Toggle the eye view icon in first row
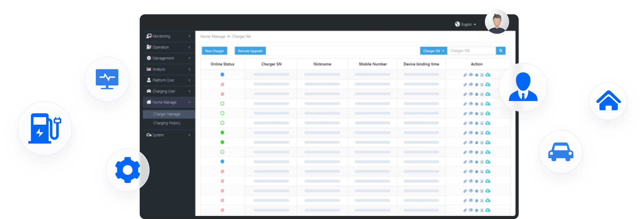The width and height of the screenshot is (644, 219). click(471, 75)
